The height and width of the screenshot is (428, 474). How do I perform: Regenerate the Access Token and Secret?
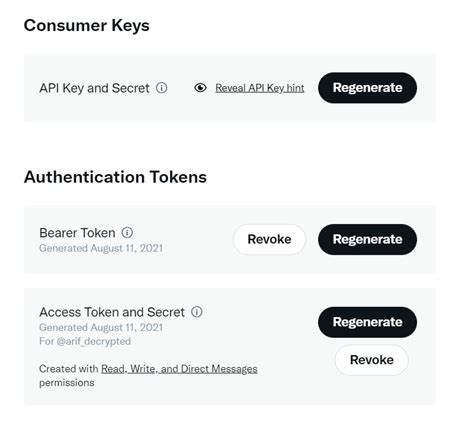click(x=367, y=322)
